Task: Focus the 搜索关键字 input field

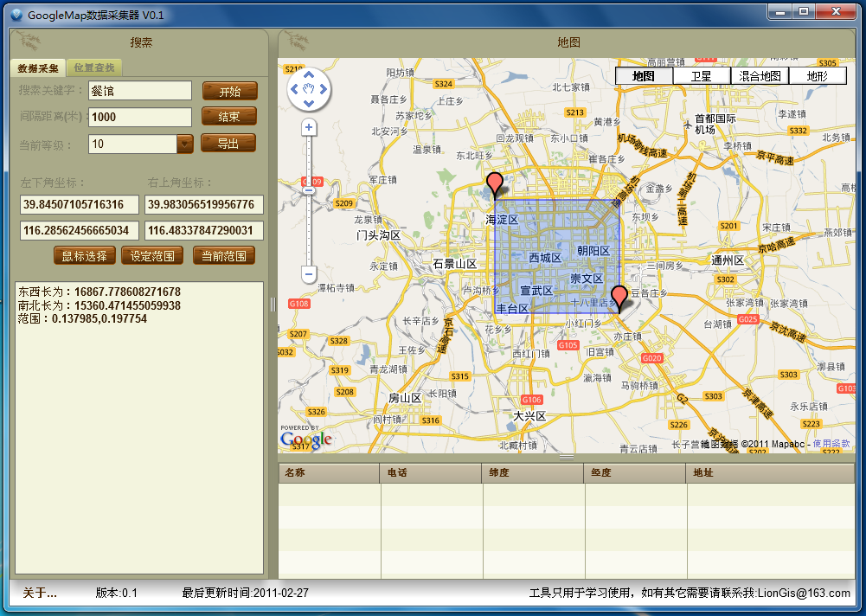Action: (x=140, y=91)
